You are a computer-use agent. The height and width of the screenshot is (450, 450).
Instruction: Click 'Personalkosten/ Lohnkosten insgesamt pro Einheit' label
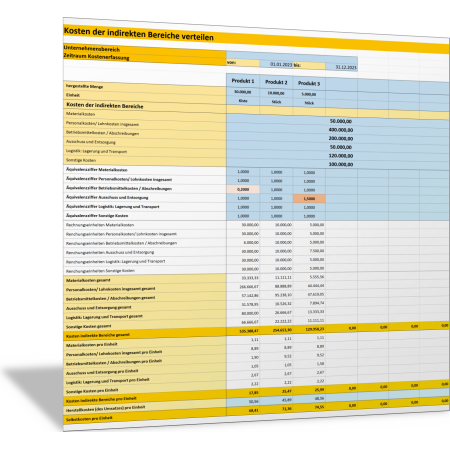pos(114,353)
